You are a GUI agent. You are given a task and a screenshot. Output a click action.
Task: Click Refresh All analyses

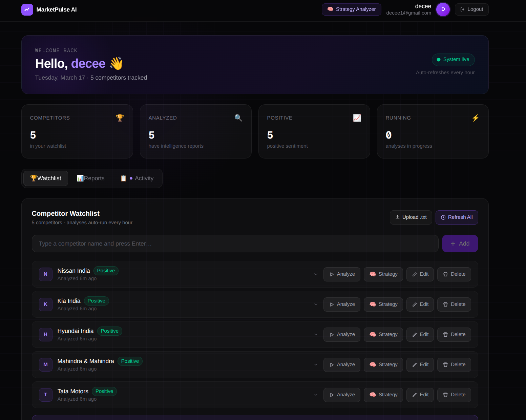click(457, 217)
